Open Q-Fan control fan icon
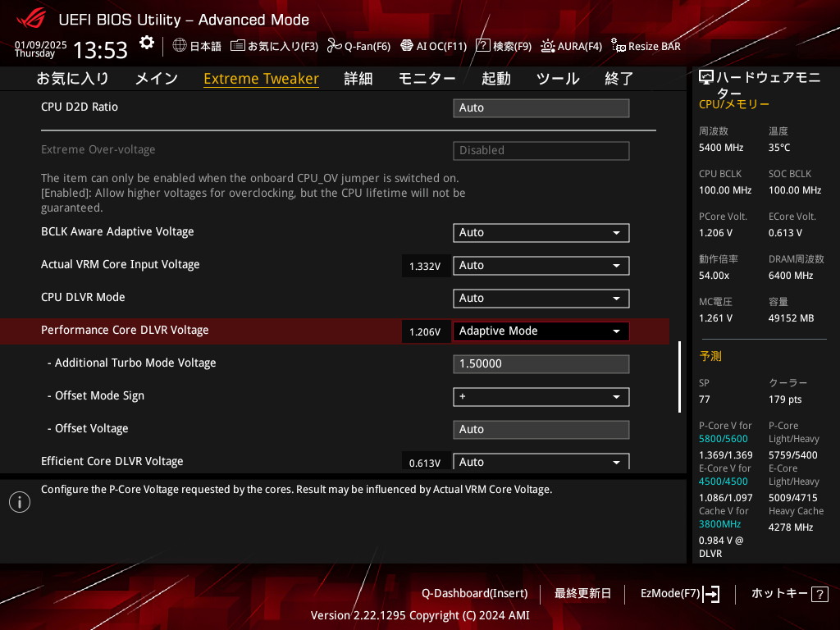 pyautogui.click(x=334, y=46)
